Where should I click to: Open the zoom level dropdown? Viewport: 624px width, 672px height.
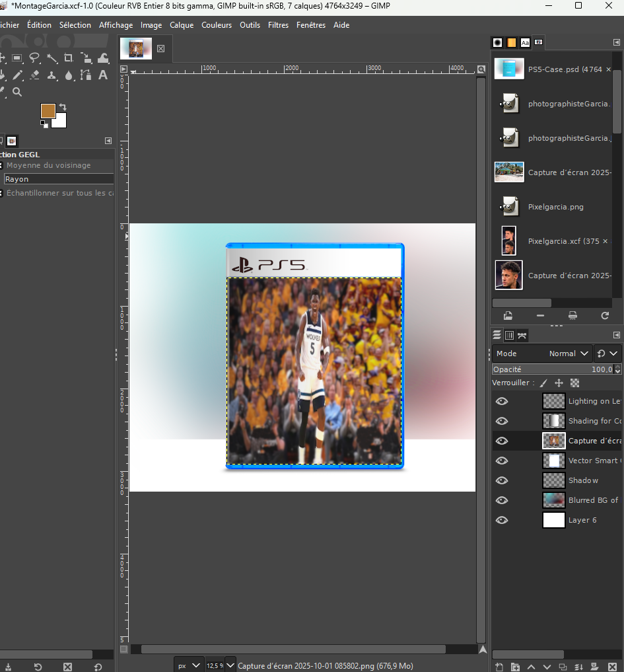coord(230,665)
